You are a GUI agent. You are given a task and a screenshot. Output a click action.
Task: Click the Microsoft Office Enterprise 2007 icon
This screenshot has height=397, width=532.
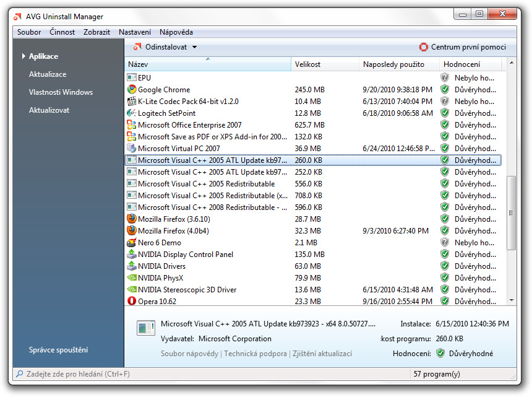[x=132, y=124]
